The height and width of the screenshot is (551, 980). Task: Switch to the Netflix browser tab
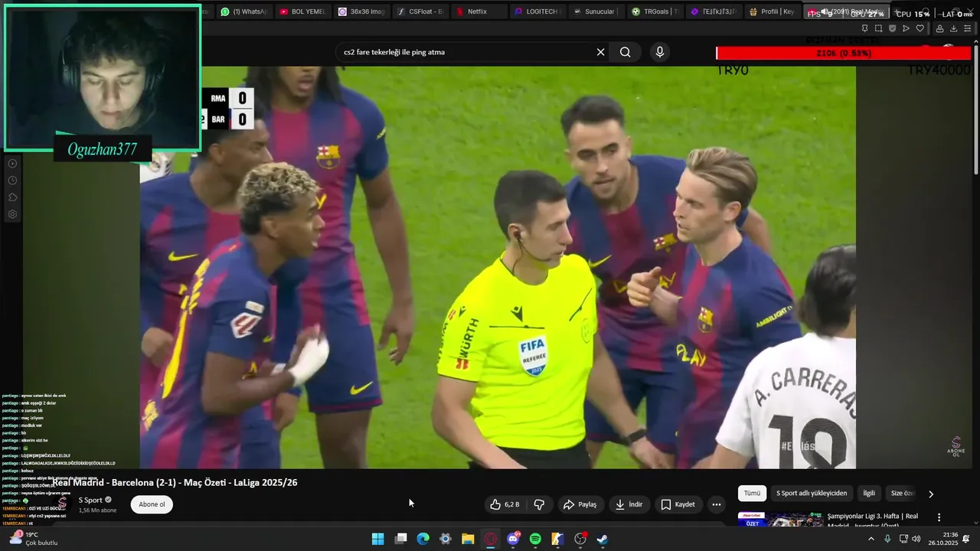point(479,11)
